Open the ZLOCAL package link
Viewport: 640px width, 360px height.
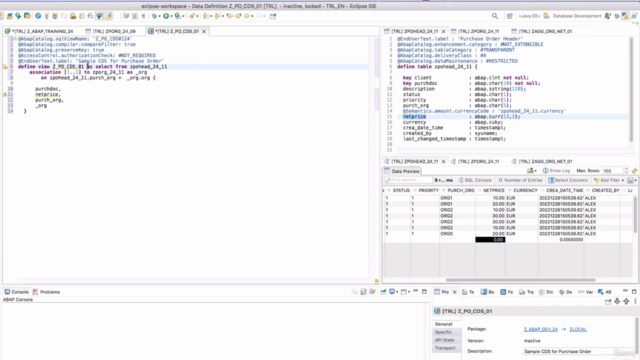pyautogui.click(x=578, y=329)
